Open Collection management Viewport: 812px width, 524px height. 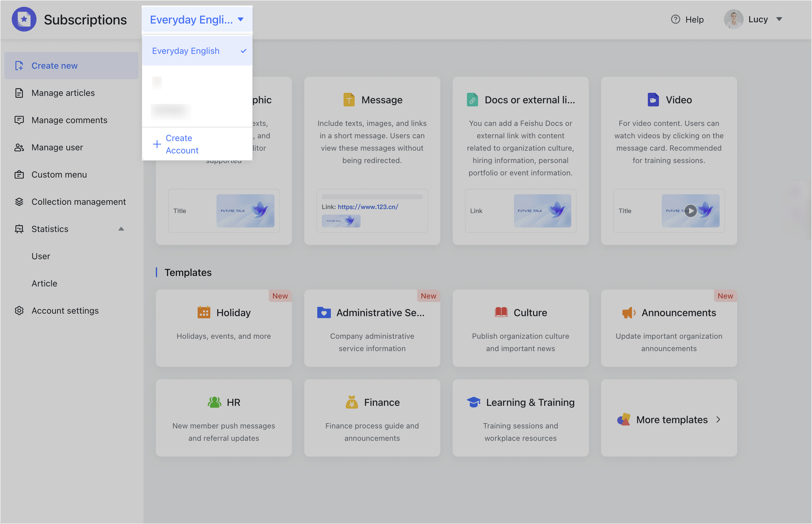pos(79,201)
